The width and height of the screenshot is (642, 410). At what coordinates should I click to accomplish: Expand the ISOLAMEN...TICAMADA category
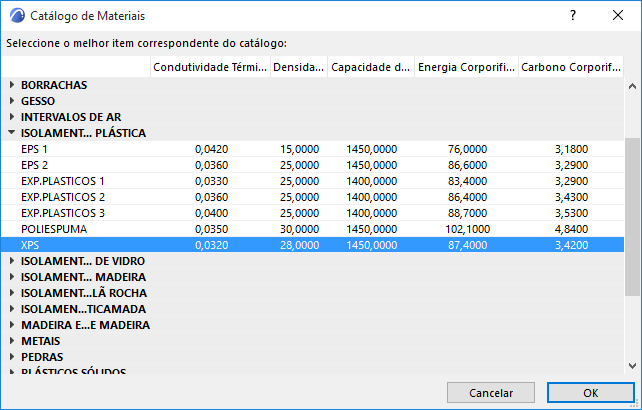click(x=12, y=309)
